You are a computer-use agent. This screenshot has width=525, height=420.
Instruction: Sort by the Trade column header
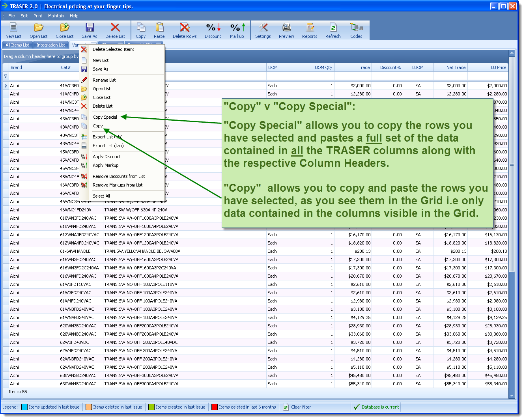coord(353,67)
